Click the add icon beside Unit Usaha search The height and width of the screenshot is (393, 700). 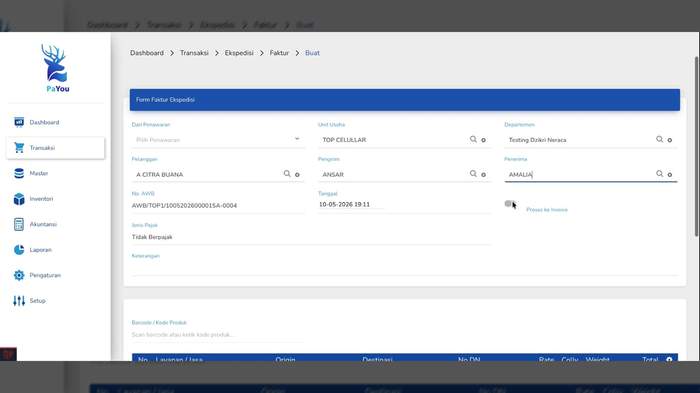(x=483, y=140)
